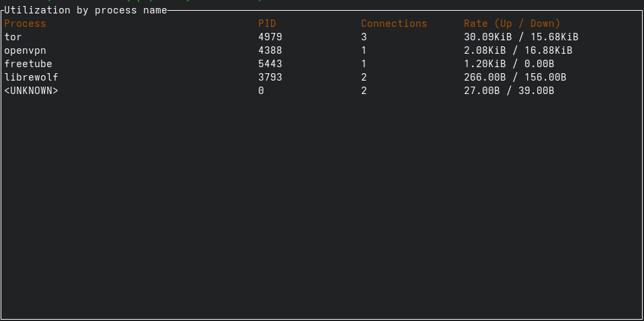Click the openvpn rate 2.08KiB / 16.88KiB
This screenshot has height=321, width=644.
click(x=518, y=50)
